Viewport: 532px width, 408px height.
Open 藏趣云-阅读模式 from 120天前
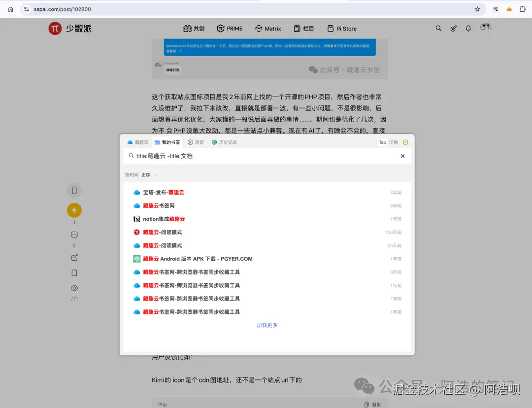coord(267,232)
